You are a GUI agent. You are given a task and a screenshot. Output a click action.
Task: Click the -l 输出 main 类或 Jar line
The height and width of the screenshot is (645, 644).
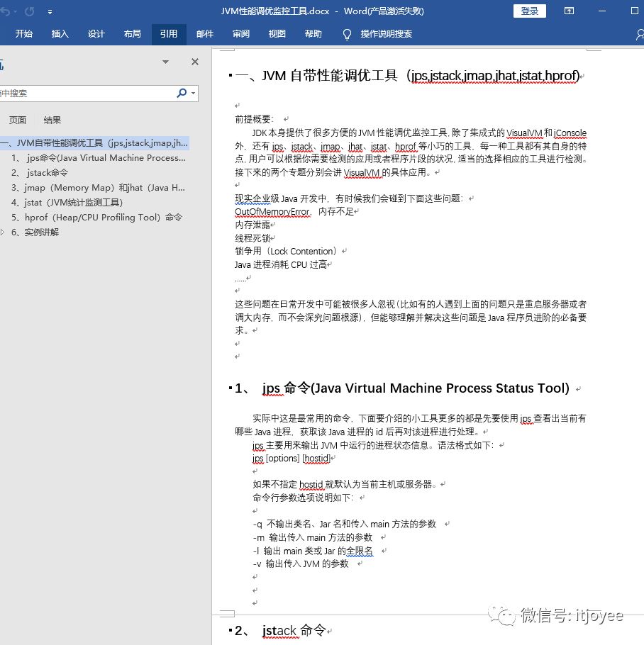[x=313, y=551]
